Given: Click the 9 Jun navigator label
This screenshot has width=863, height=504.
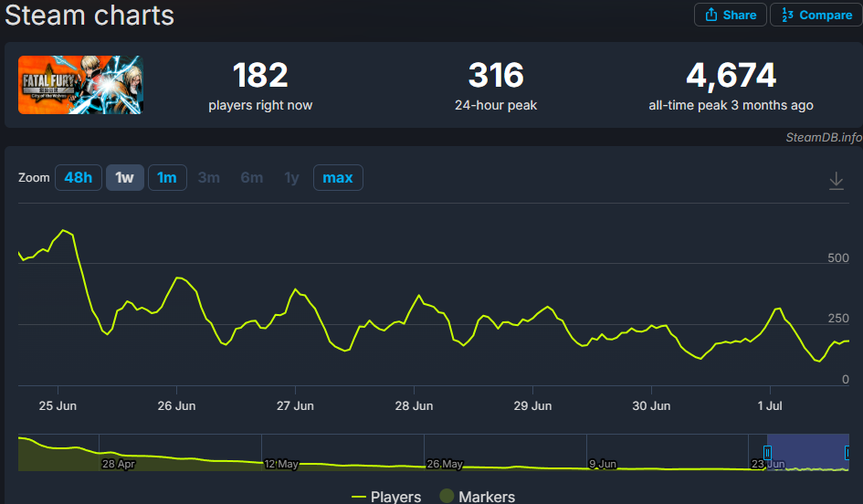Looking at the screenshot, I should pos(604,464).
